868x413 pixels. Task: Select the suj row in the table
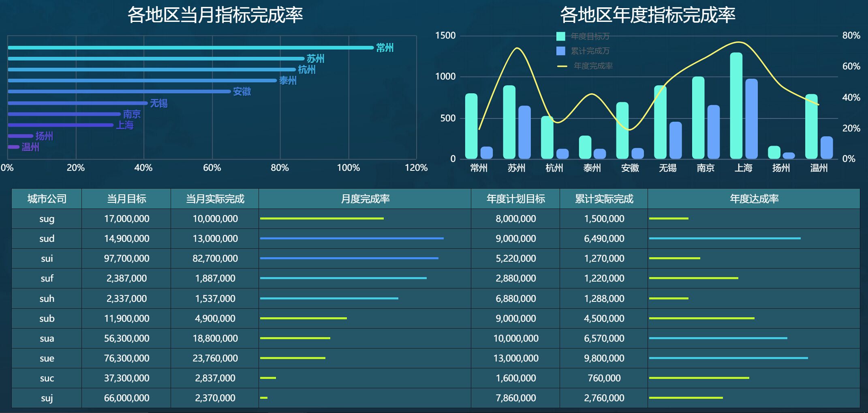(47, 398)
